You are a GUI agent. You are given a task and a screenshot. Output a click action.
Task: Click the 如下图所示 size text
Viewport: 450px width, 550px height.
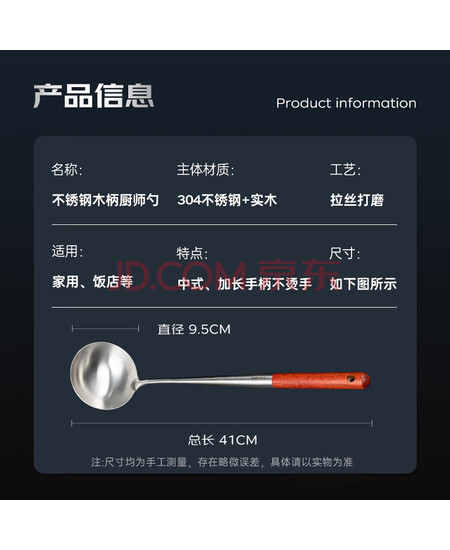363,284
